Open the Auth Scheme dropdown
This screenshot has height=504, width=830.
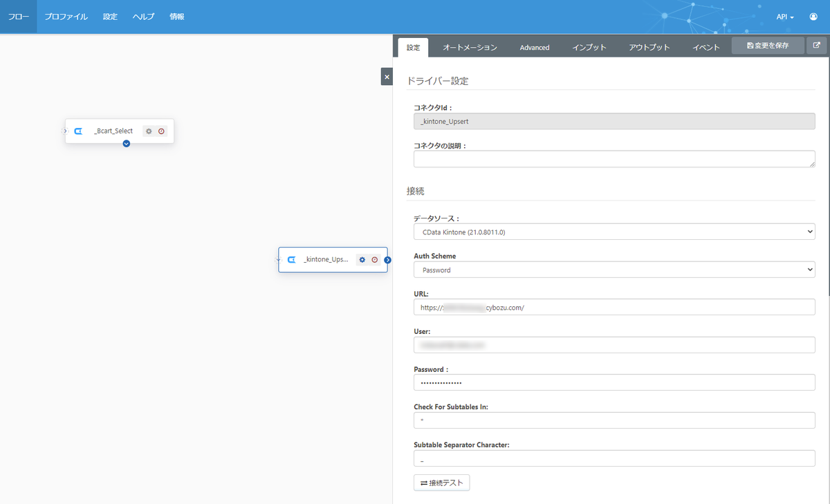click(614, 270)
